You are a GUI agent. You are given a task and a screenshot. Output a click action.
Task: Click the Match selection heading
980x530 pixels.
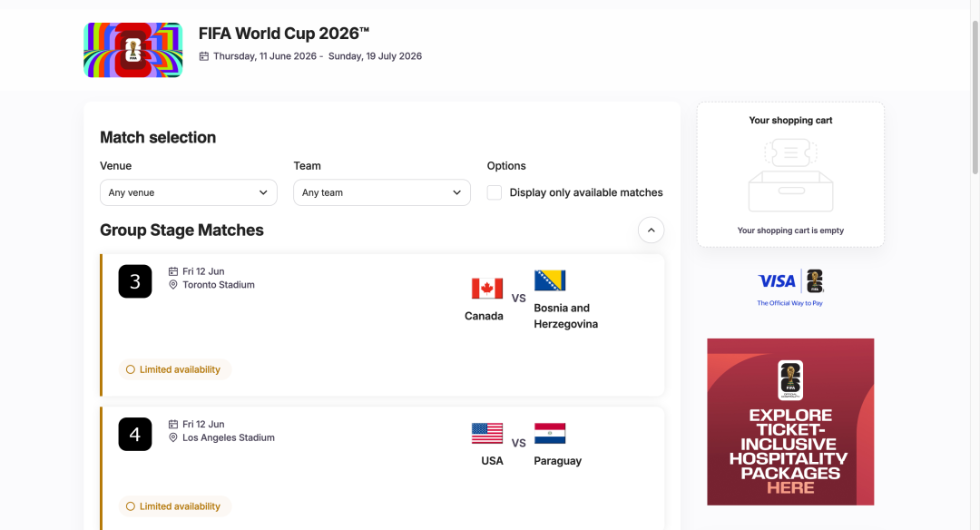158,137
